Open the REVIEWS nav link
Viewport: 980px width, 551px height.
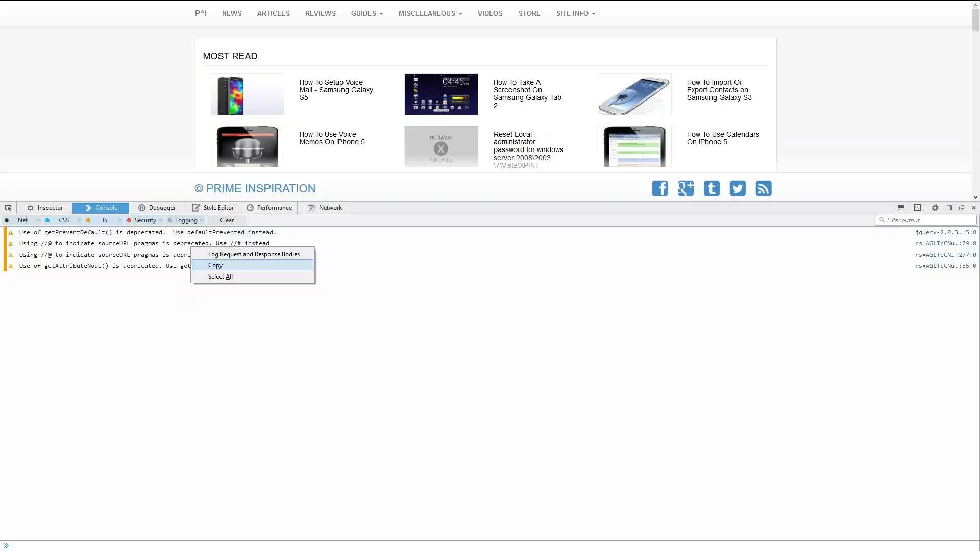tap(320, 13)
